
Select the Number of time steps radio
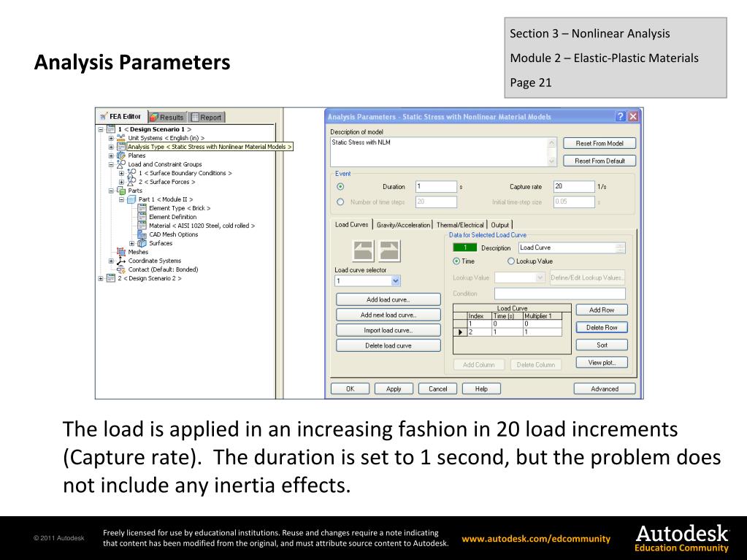coord(340,202)
